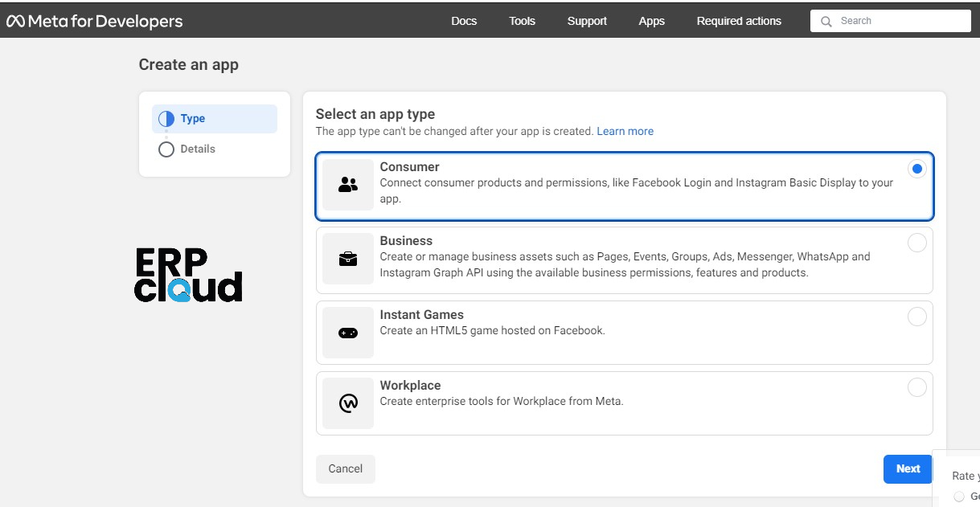Select the Workplace radio button
This screenshot has width=980, height=507.
click(917, 387)
